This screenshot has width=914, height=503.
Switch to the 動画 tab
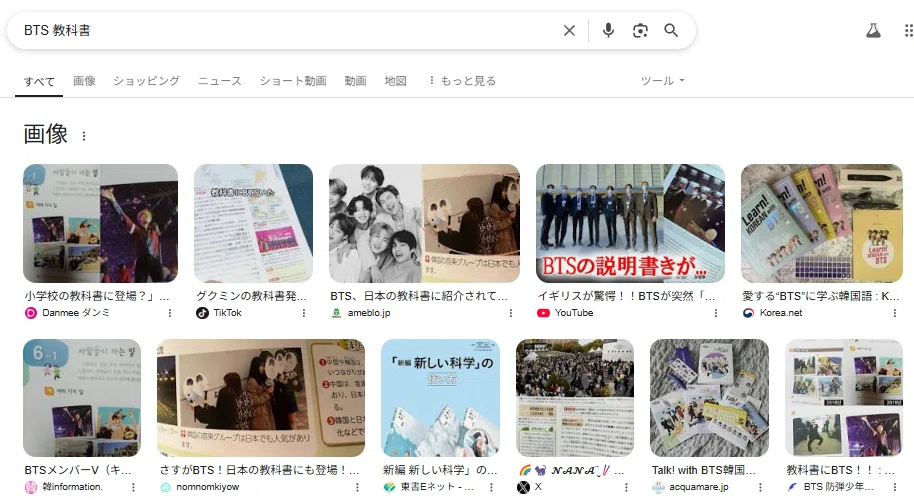355,81
